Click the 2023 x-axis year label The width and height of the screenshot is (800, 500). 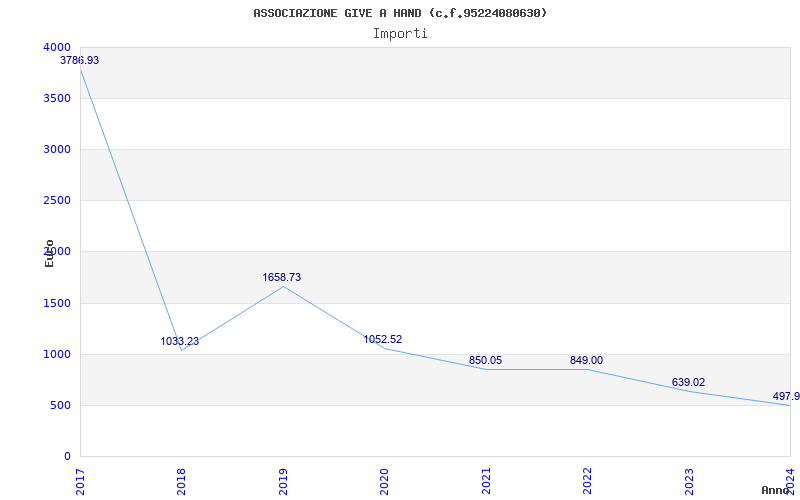point(689,482)
